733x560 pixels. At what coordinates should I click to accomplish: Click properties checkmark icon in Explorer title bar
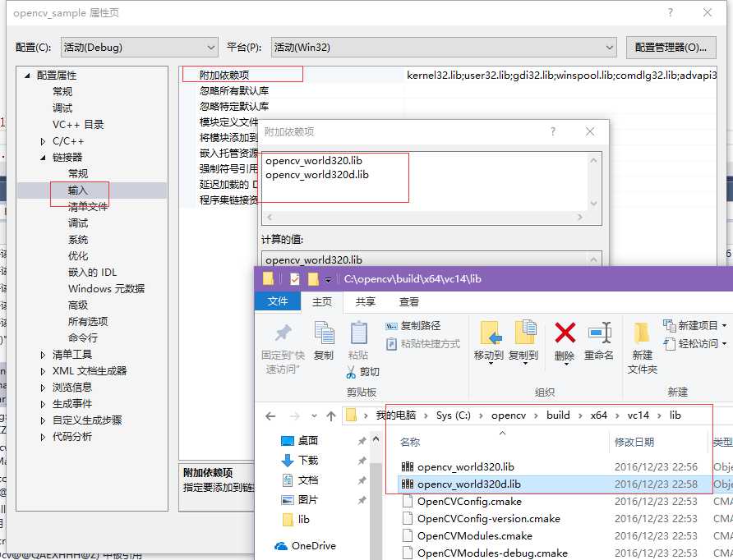click(x=294, y=279)
